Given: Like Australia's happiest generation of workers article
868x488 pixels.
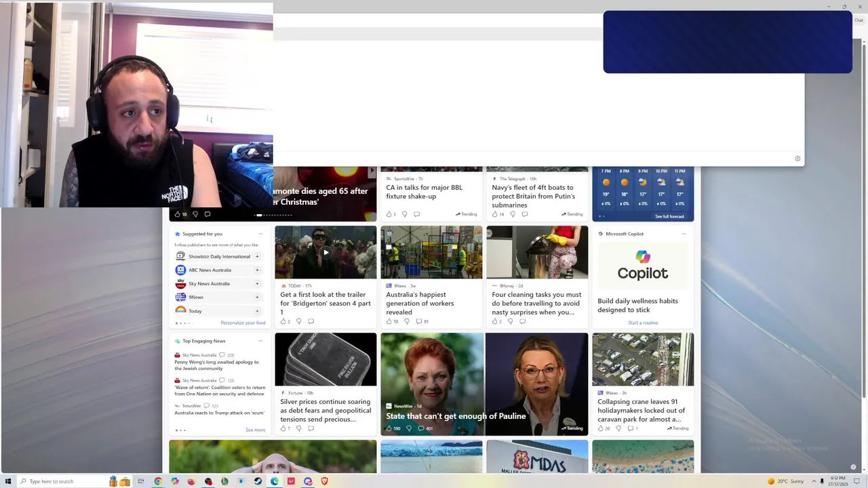Looking at the screenshot, I should [x=389, y=321].
